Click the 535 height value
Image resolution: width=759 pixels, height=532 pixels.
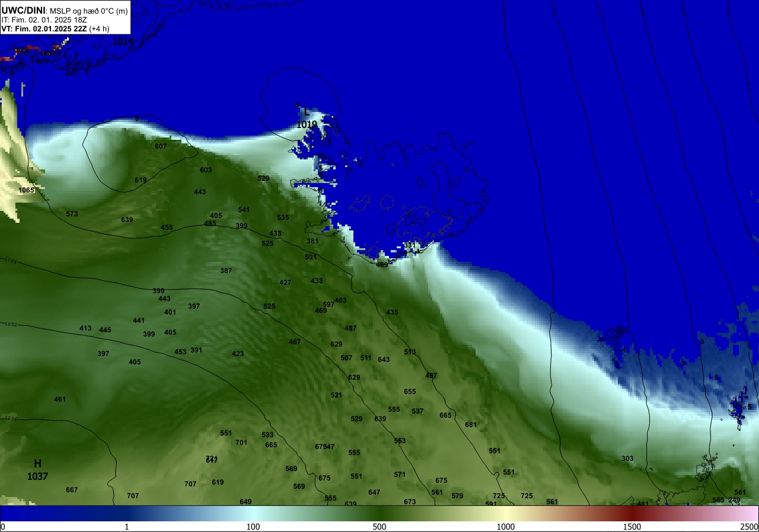pos(283,217)
